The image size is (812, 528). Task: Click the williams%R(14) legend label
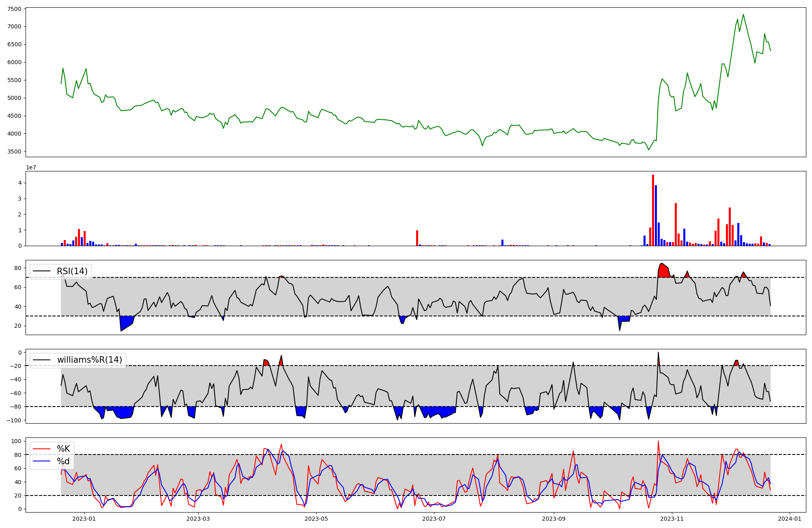[x=89, y=360]
